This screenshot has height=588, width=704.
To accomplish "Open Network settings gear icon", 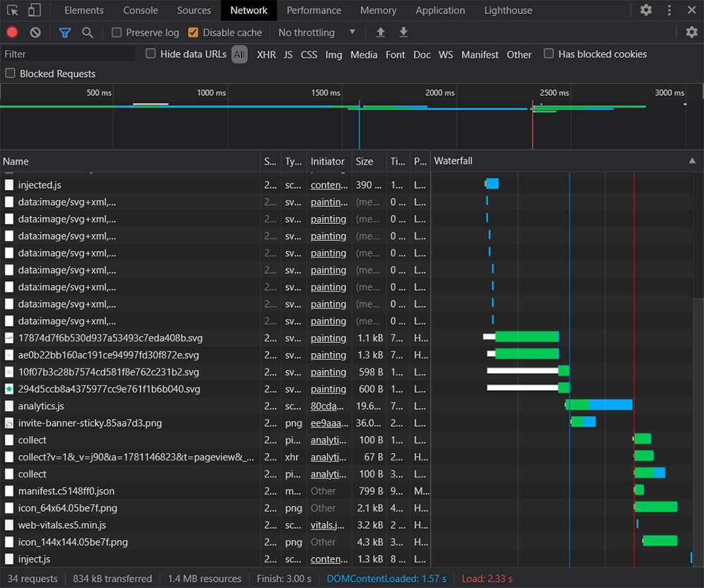I will tap(691, 32).
